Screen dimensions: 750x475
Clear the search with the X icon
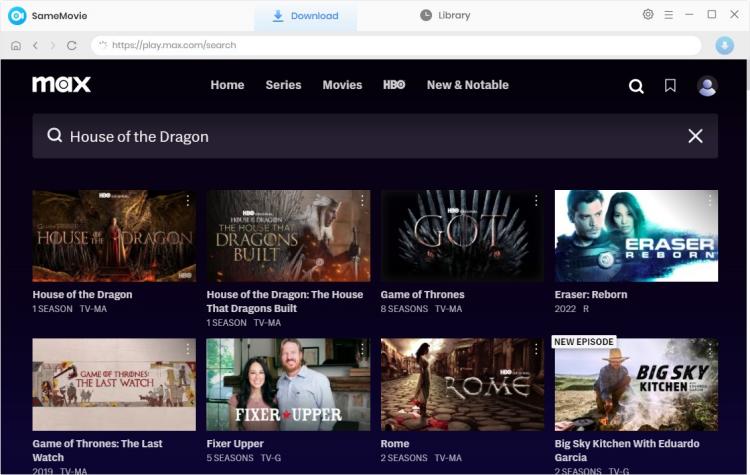pyautogui.click(x=695, y=136)
